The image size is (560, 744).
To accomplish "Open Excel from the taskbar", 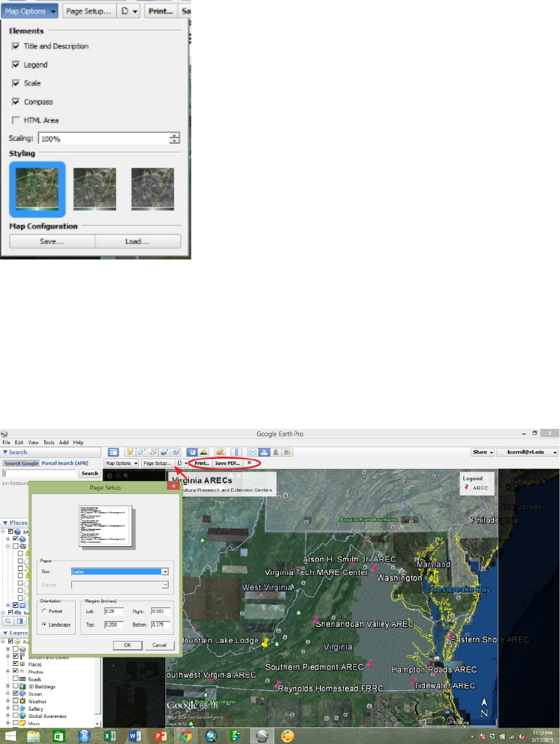I will (110, 736).
